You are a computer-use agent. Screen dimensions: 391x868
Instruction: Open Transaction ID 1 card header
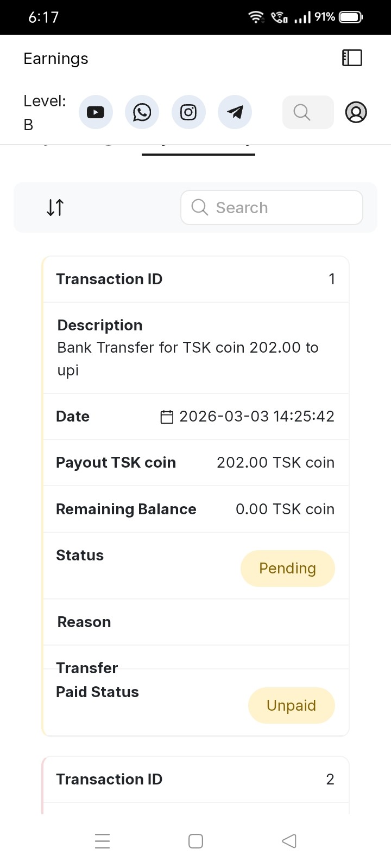[x=195, y=279]
